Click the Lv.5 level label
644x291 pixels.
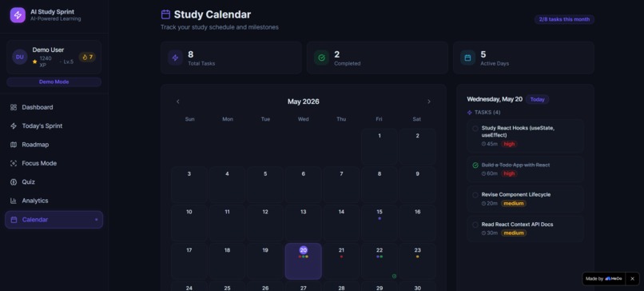point(68,62)
